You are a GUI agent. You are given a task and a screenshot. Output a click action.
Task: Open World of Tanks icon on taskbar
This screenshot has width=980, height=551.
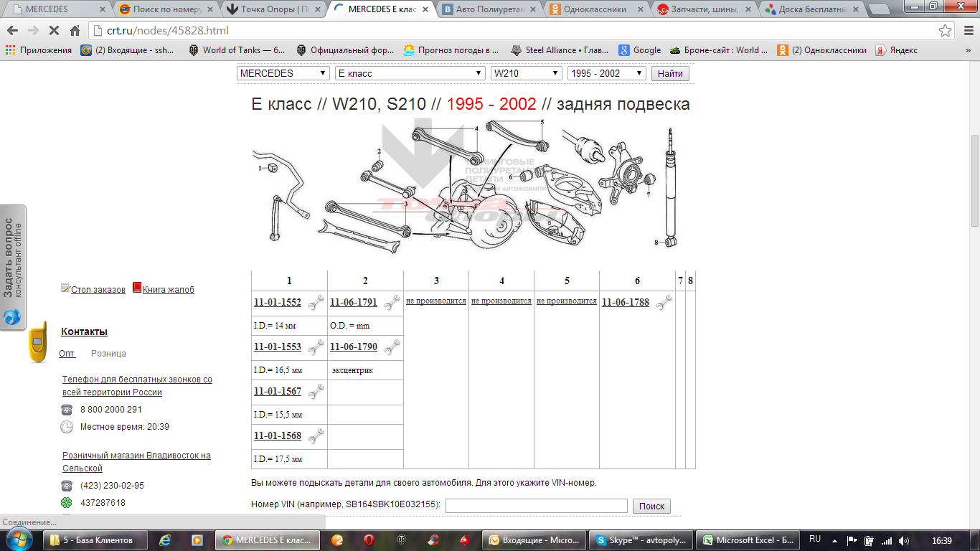pyautogui.click(x=401, y=540)
